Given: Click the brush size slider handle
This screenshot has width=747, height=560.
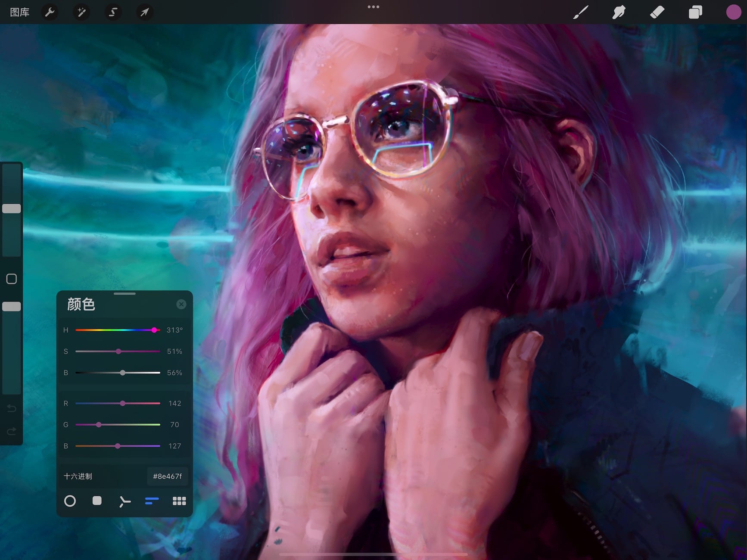Looking at the screenshot, I should pyautogui.click(x=12, y=208).
